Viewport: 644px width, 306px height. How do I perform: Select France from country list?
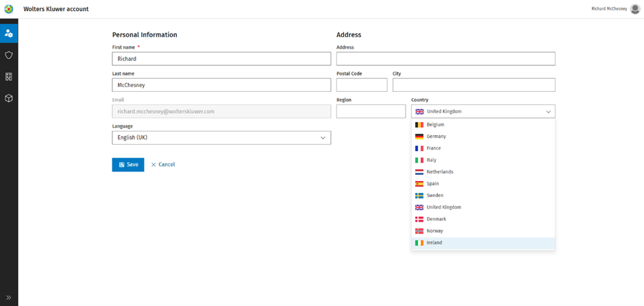click(484, 148)
